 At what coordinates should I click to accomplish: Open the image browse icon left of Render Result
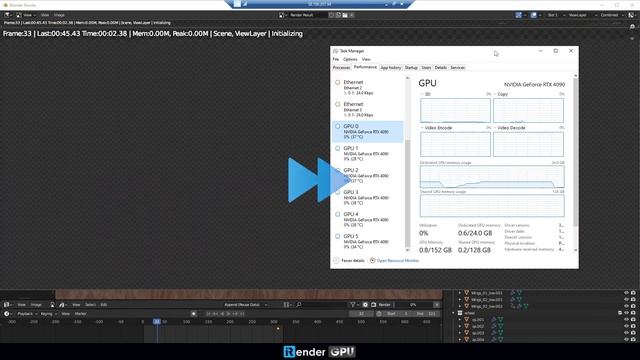[282, 15]
